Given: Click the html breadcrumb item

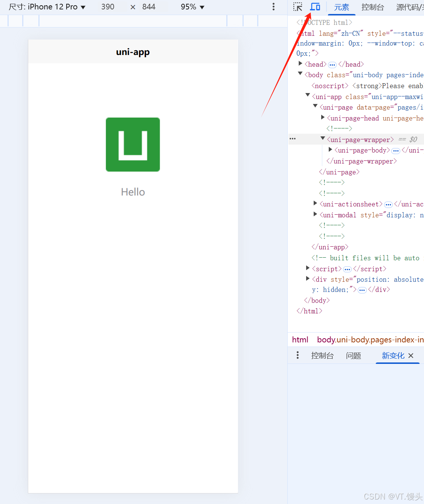Looking at the screenshot, I should pyautogui.click(x=300, y=340).
